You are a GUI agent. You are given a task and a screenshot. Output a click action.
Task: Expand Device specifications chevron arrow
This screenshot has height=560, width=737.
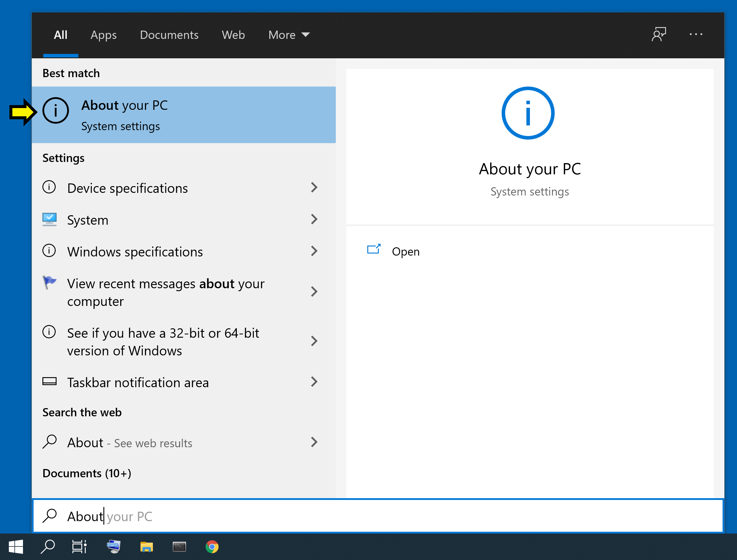(314, 188)
